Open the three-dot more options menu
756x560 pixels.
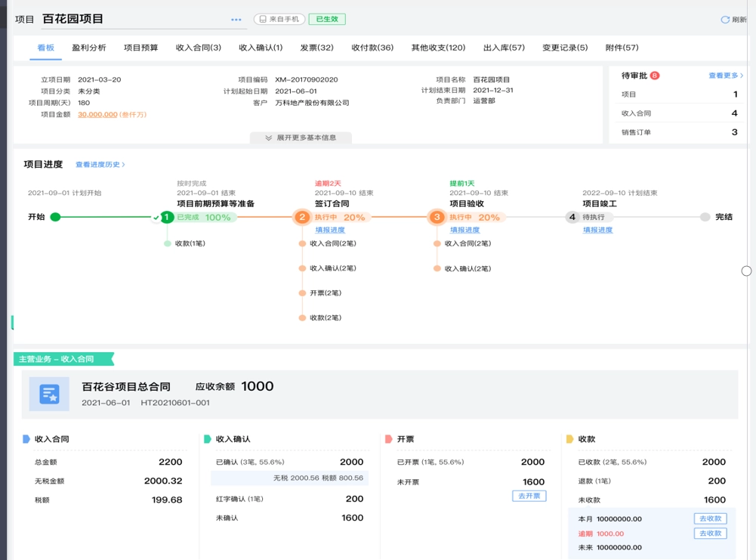pos(236,20)
